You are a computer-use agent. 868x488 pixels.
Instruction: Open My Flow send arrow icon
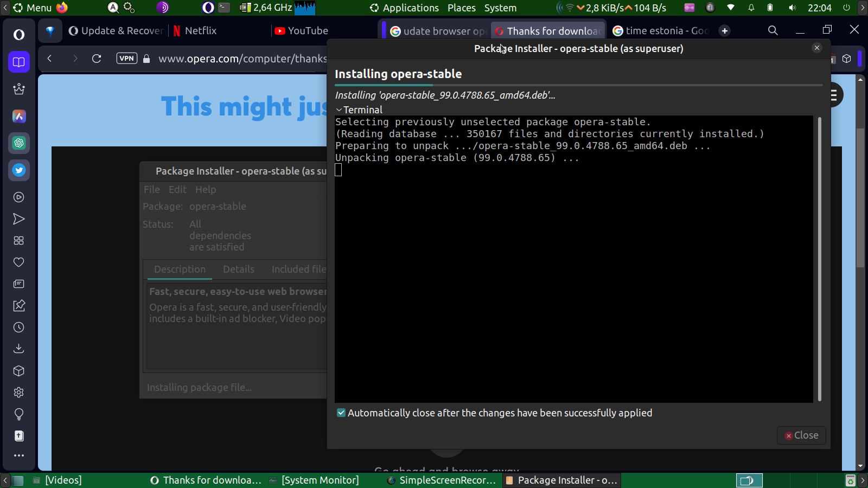(x=19, y=219)
